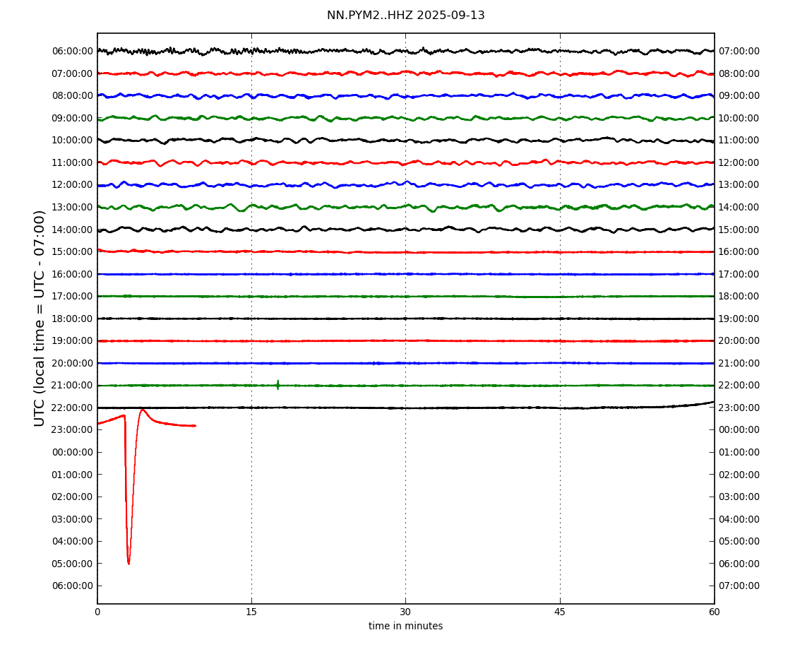The image size is (812, 671).
Task: Click the left 01:00:00 time label
Action: click(x=73, y=475)
